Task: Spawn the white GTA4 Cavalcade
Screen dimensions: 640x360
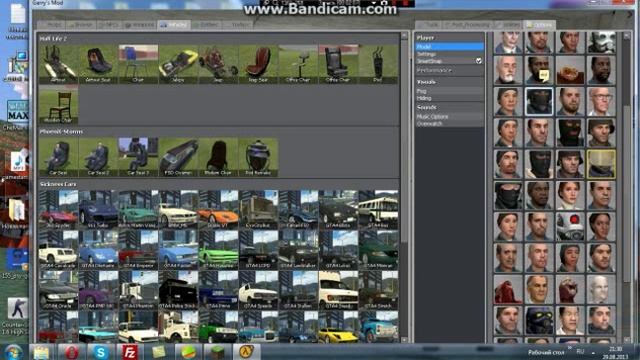Action: pyautogui.click(x=58, y=249)
